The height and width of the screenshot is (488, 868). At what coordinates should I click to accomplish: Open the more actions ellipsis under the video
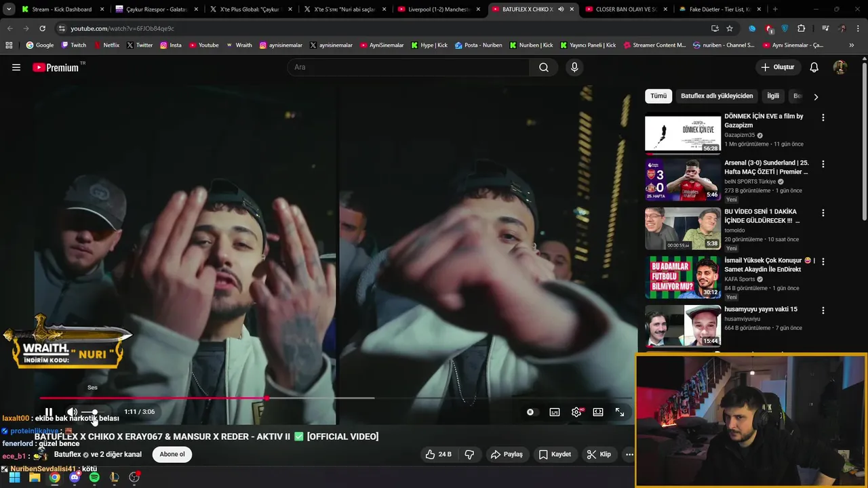[x=629, y=454]
